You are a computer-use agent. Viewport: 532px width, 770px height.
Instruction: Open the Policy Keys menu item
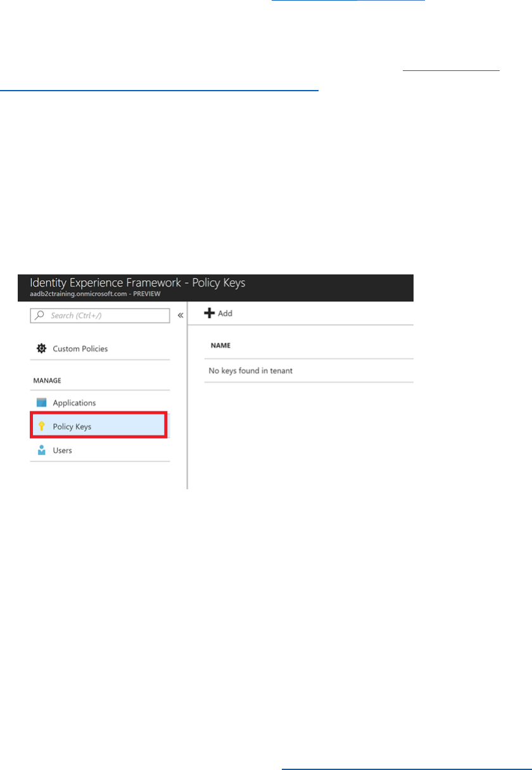click(100, 427)
